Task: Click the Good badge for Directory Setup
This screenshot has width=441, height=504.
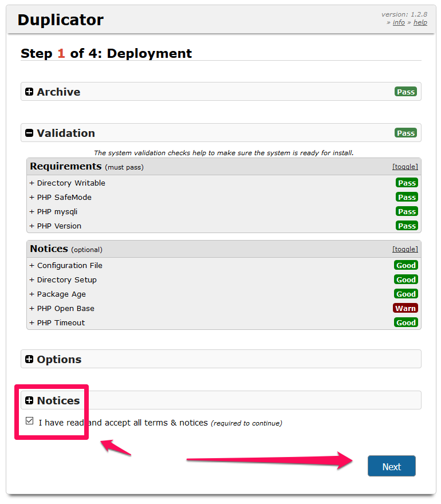Action: point(406,279)
